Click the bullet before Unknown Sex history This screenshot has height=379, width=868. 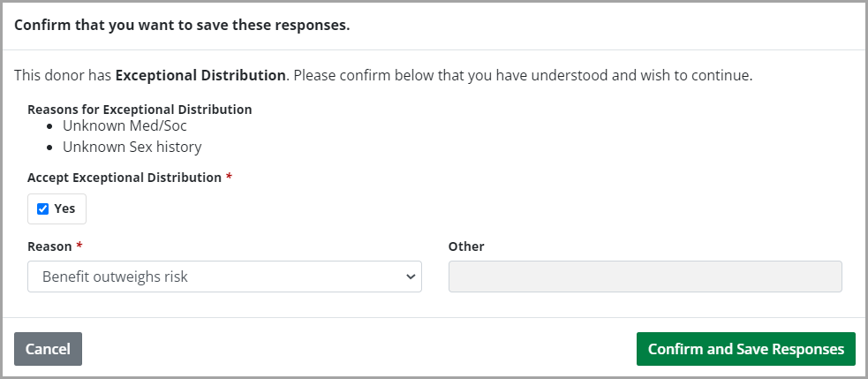tap(50, 148)
